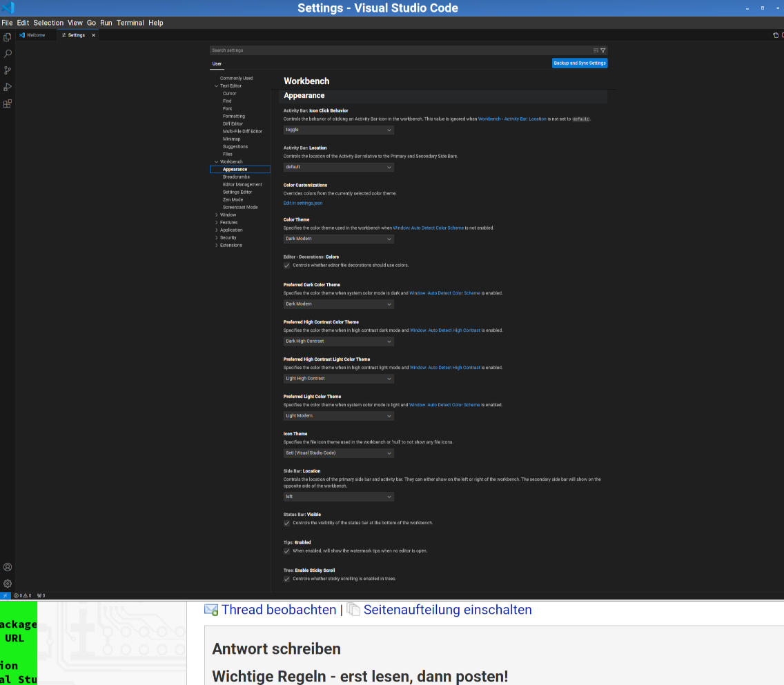Open Preferred Dark Color Theme dropdown
Image resolution: width=784 pixels, height=685 pixels.
[x=338, y=304]
